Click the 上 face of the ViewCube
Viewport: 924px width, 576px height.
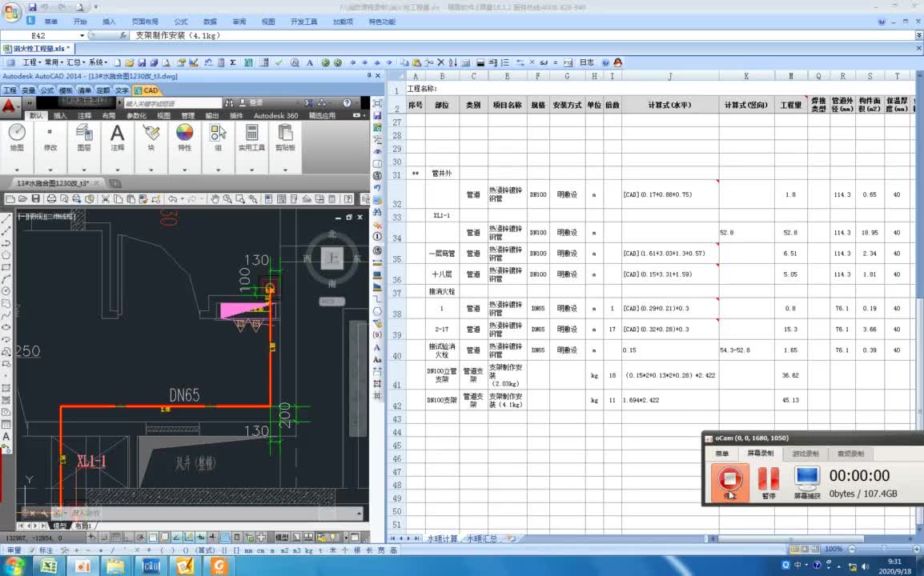point(331,258)
